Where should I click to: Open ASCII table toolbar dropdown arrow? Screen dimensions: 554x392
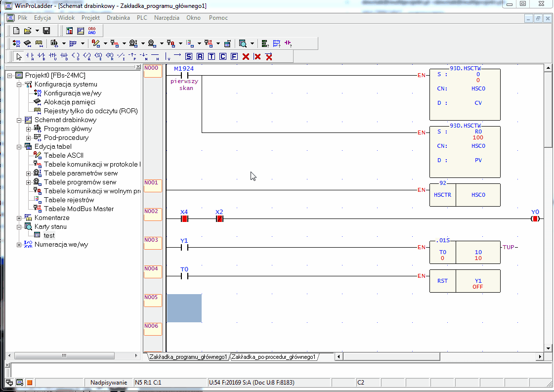pyautogui.click(x=105, y=44)
